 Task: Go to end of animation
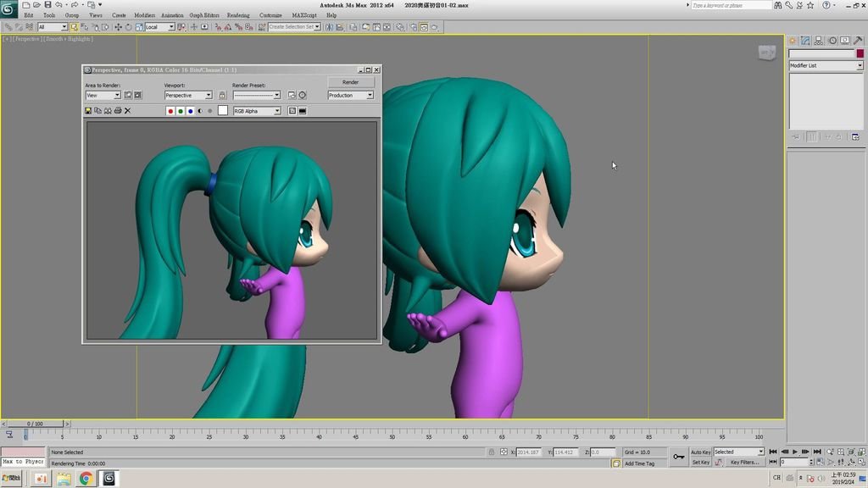(817, 452)
